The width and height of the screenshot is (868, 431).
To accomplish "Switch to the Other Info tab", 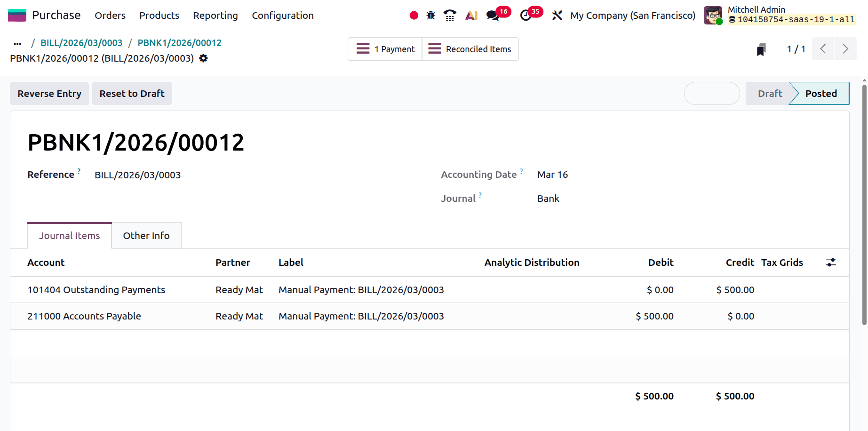I will coord(146,235).
